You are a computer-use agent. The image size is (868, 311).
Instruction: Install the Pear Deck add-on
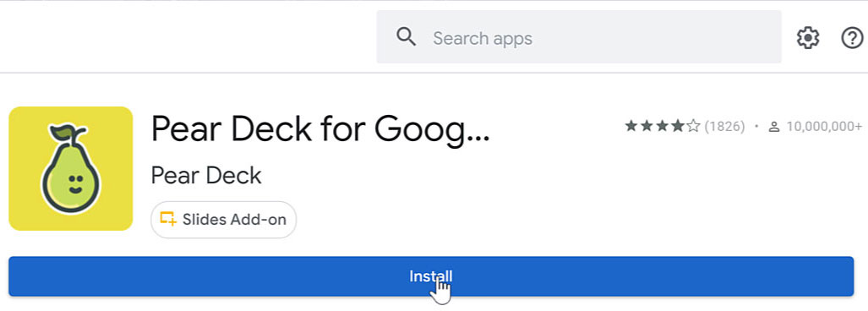(x=431, y=276)
